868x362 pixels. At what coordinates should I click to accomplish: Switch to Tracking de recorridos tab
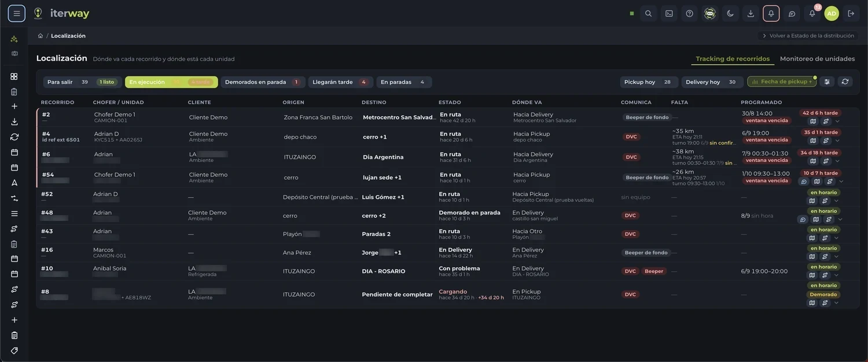[x=733, y=59]
